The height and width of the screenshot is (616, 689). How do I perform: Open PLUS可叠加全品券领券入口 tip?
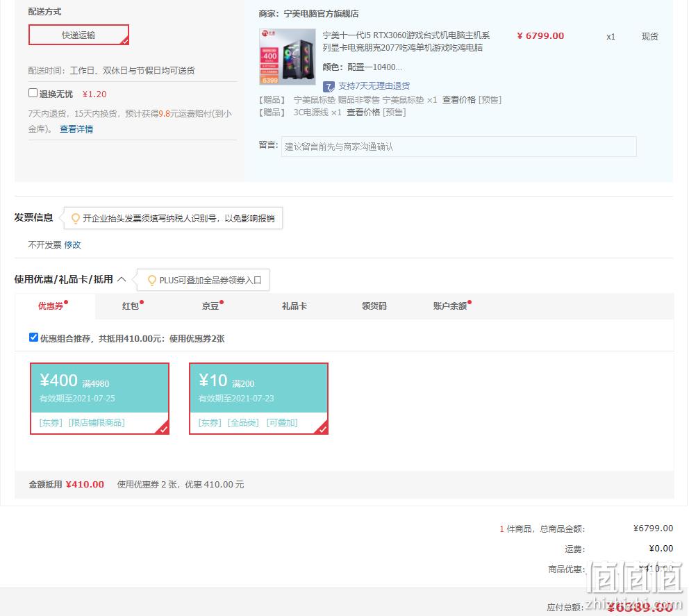pos(210,281)
